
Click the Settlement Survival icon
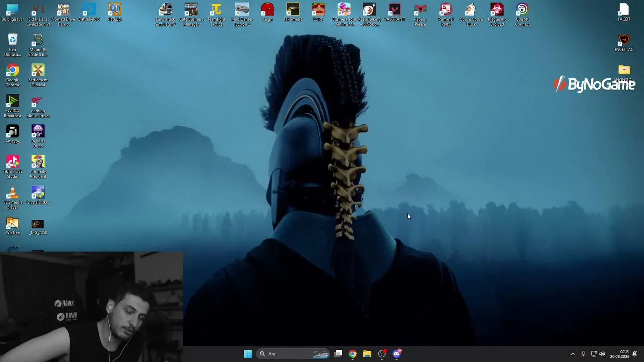click(38, 76)
